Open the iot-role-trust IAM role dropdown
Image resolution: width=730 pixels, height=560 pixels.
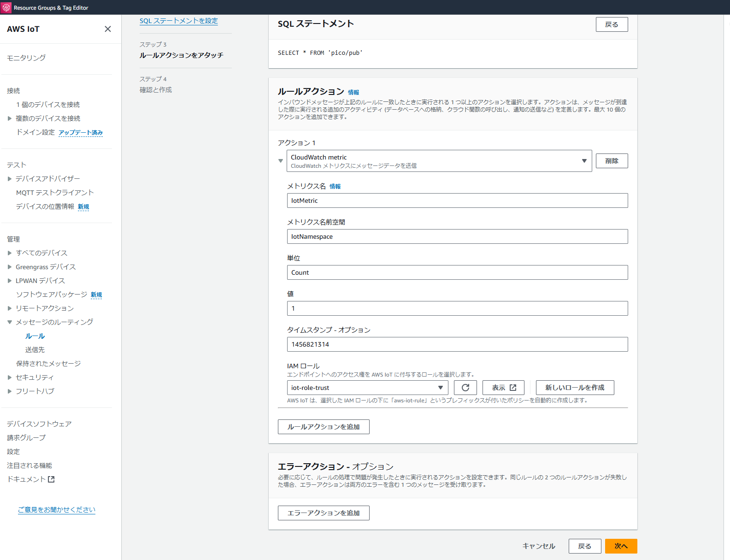367,388
